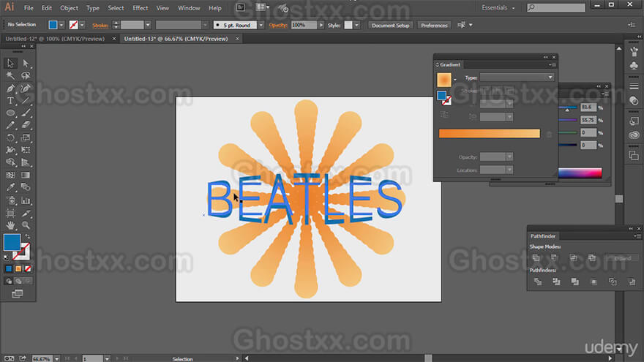644x362 pixels.
Task: Click the Minus Back pathfinder icon
Action: [x=632, y=282]
